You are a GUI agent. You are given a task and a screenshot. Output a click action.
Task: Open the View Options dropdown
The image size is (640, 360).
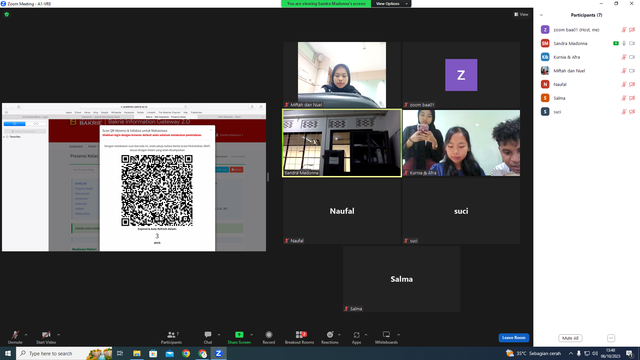[x=391, y=4]
